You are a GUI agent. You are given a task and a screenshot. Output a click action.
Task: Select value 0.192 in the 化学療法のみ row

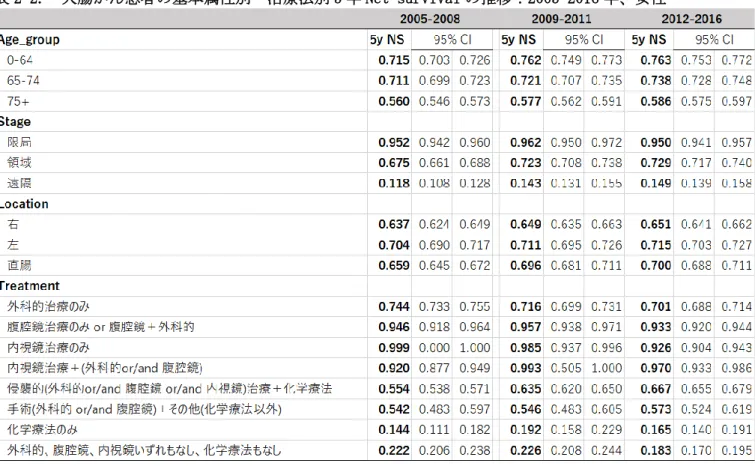tap(525, 429)
